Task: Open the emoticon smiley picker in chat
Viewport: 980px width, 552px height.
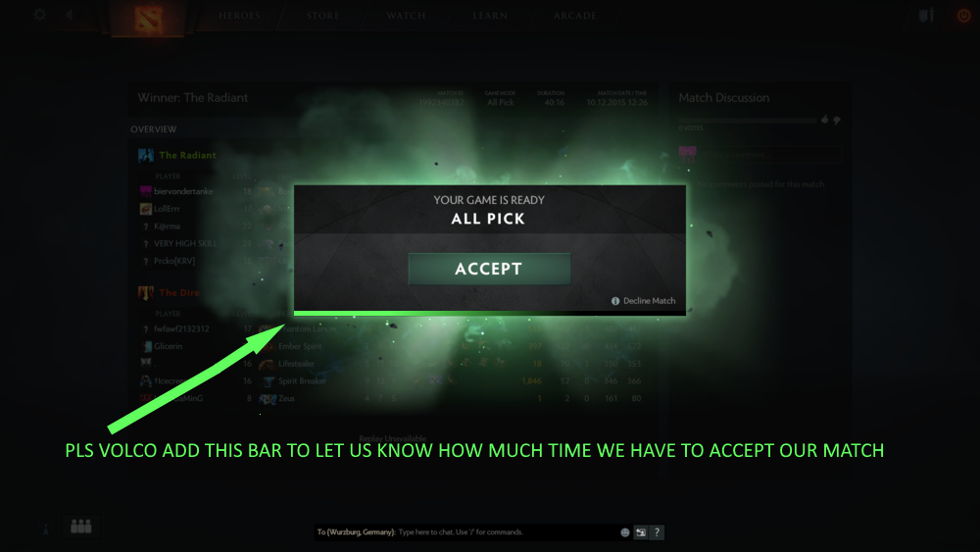Action: click(x=625, y=532)
